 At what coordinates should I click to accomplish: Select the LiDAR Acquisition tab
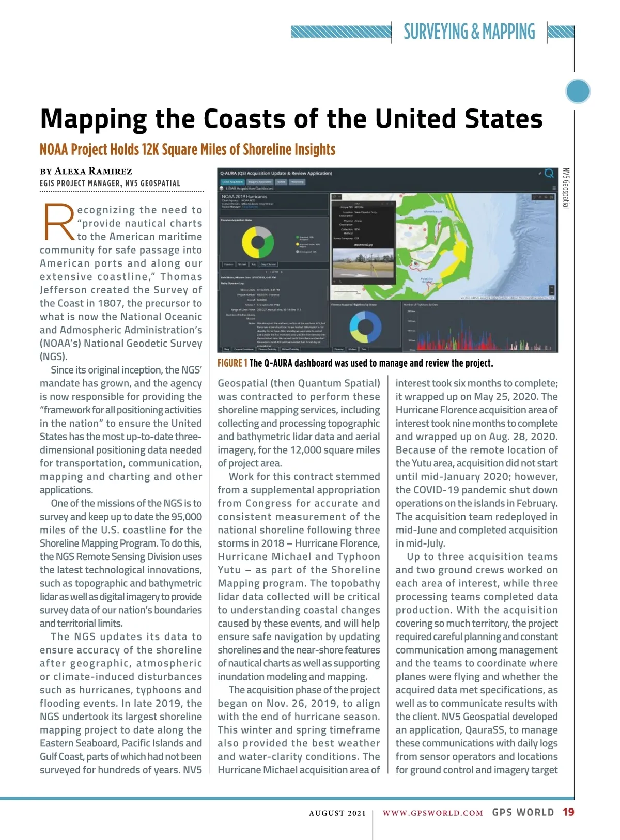(x=233, y=182)
